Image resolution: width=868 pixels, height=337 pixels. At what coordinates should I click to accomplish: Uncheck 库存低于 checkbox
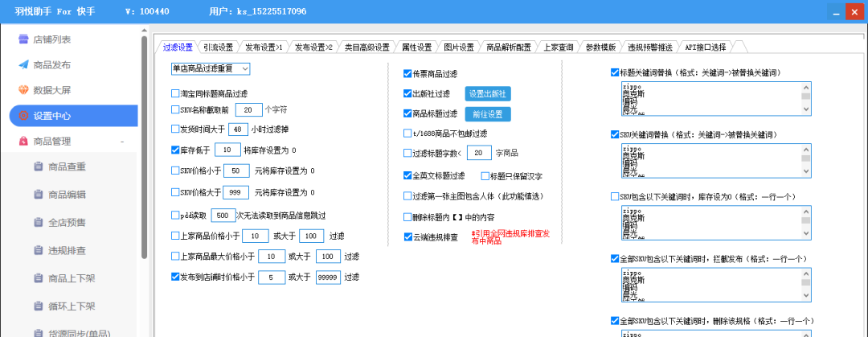click(x=175, y=149)
